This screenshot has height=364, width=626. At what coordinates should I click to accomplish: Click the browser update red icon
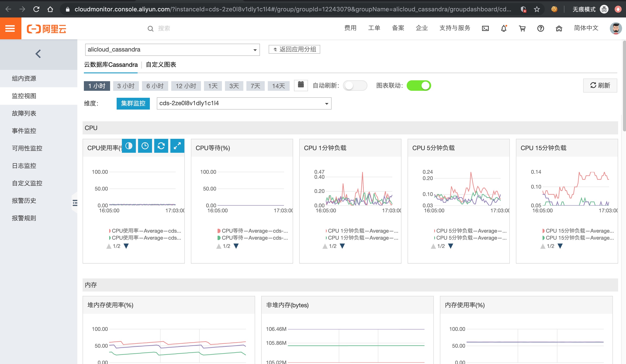pos(618,9)
